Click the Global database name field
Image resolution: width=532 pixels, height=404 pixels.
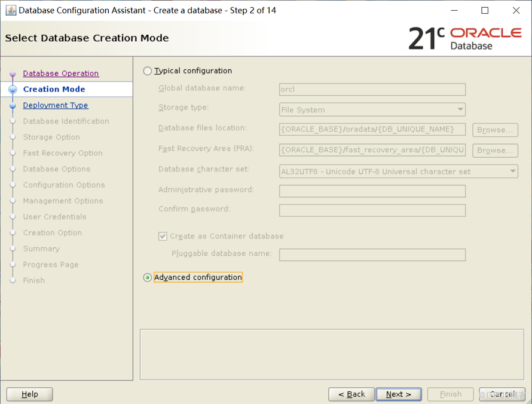point(372,89)
